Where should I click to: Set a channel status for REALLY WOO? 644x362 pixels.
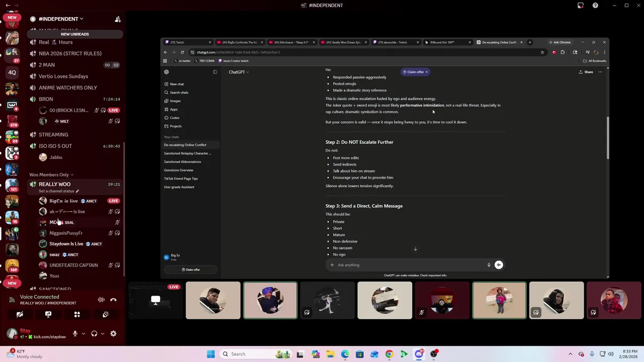(x=59, y=191)
